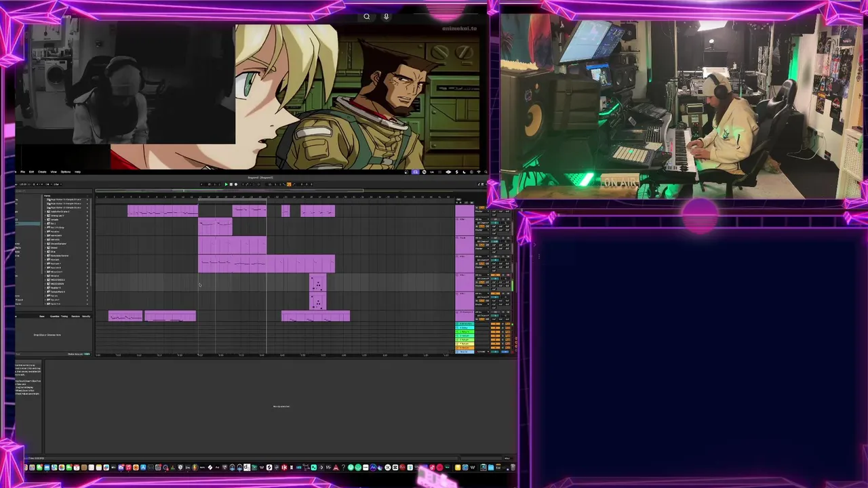The width and height of the screenshot is (868, 488).
Task: Start playback with the green Play button
Action: [226, 184]
